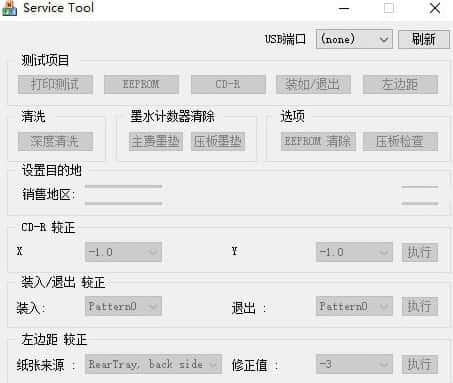Click the Service Tool app icon in title bar
453x383 pixels.
9,8
